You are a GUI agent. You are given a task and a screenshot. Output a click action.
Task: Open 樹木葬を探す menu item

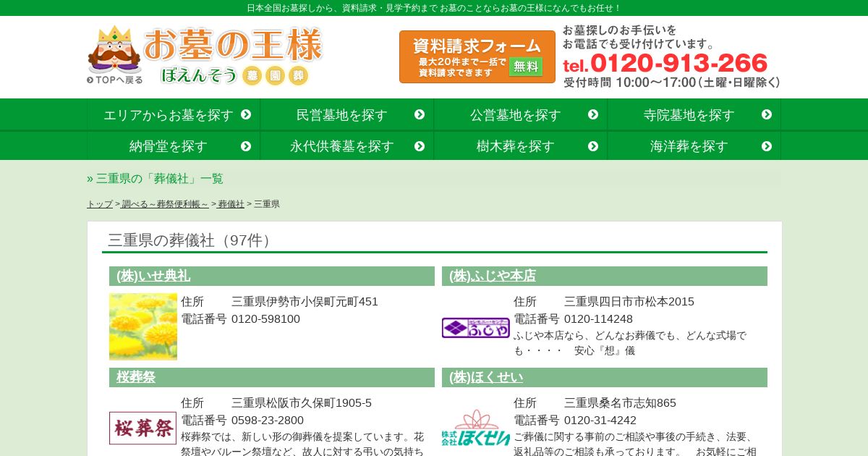pos(521,145)
